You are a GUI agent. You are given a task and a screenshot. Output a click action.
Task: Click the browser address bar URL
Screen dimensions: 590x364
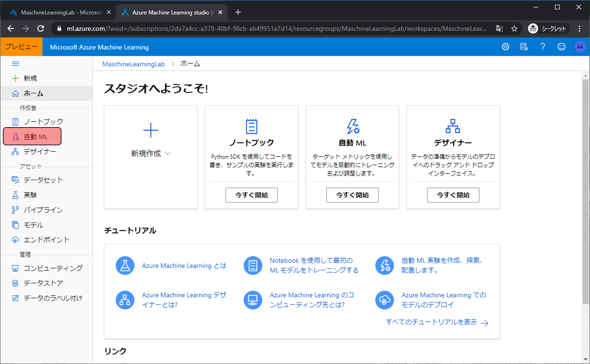click(x=275, y=29)
